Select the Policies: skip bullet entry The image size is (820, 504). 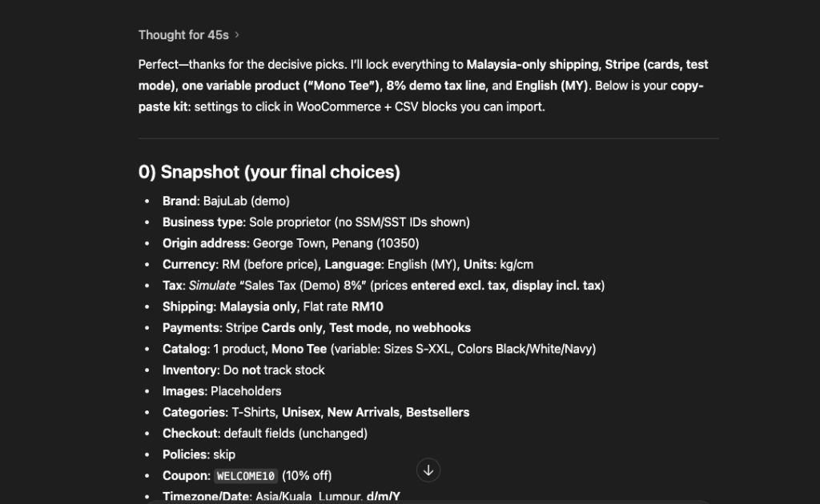198,454
